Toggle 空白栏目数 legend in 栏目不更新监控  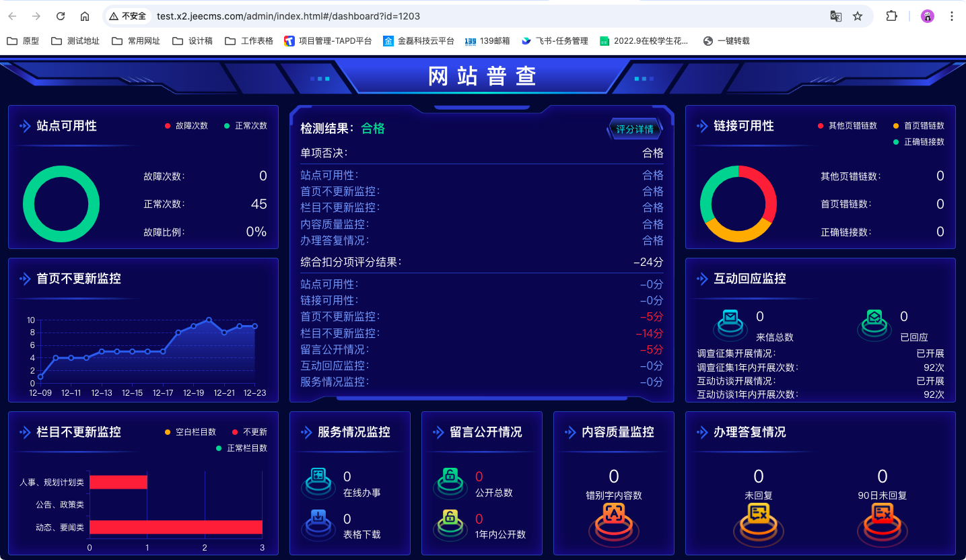coord(190,432)
